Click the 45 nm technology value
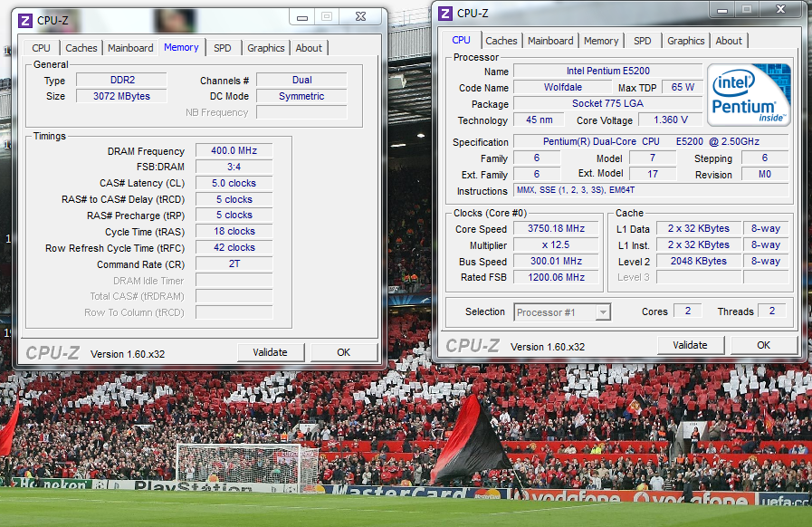Screen dimensions: 812x527 [x=540, y=120]
